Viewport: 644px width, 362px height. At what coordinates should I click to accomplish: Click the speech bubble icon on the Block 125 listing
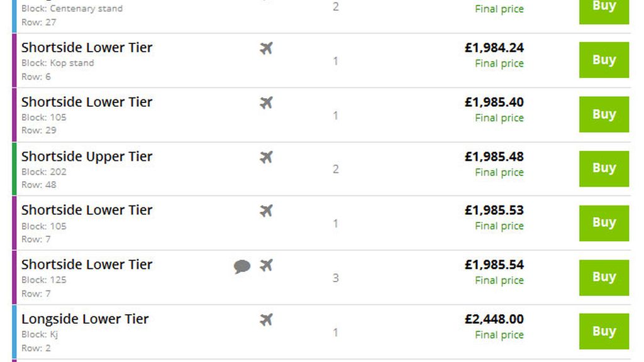pos(242,266)
